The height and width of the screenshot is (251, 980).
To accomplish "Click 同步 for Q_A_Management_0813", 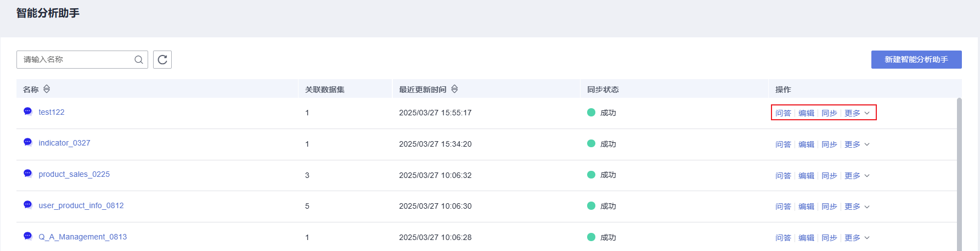I will 829,238.
